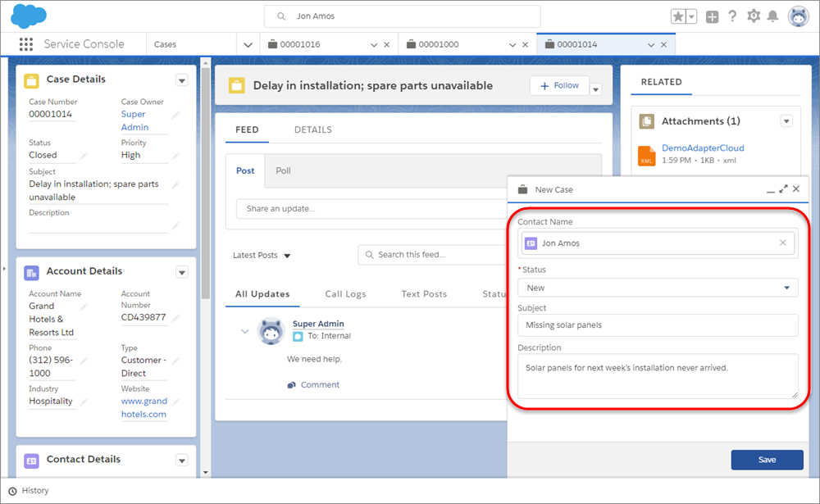Switch to the DETAILS tab

coord(312,129)
